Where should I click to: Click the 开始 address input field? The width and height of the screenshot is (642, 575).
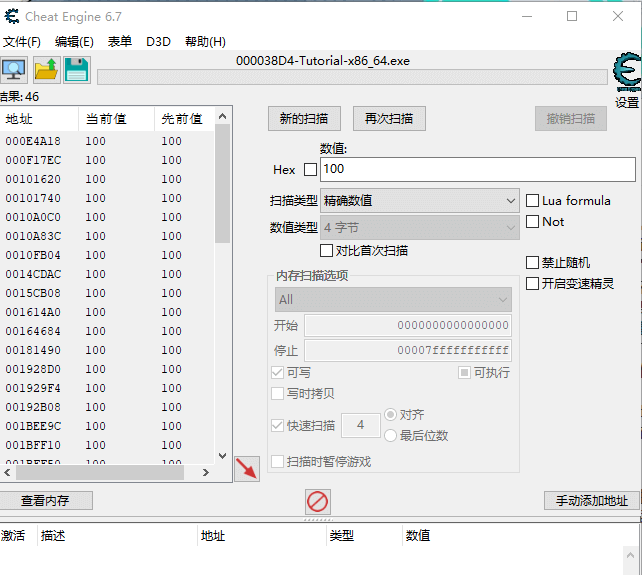pyautogui.click(x=408, y=326)
